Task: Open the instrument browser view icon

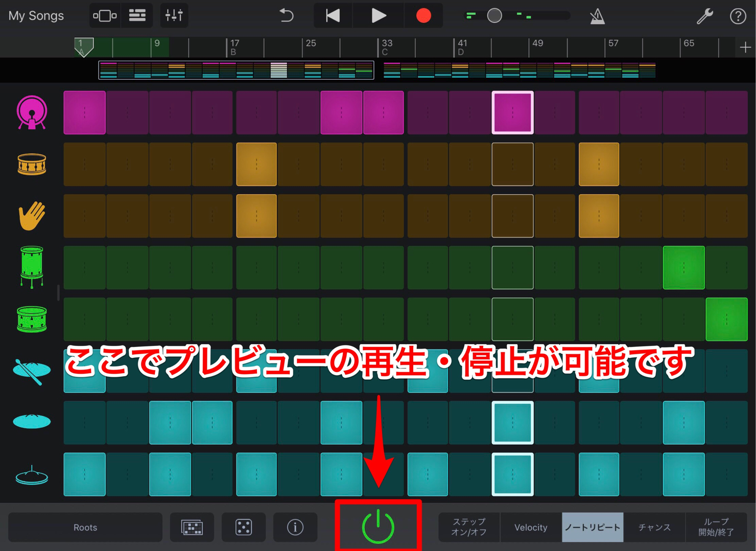Action: coord(105,16)
